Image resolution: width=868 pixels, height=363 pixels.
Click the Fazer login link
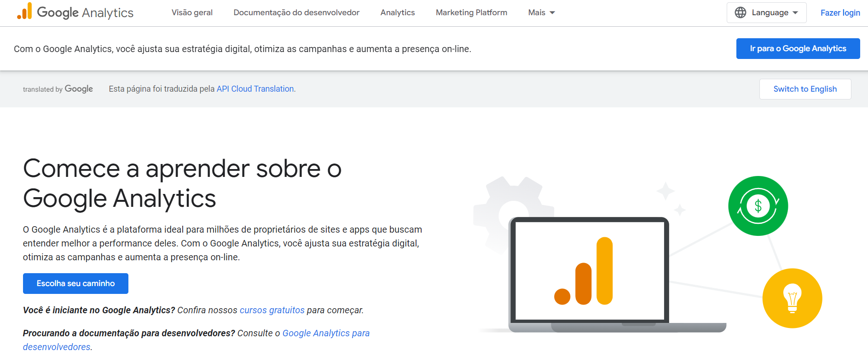point(840,12)
